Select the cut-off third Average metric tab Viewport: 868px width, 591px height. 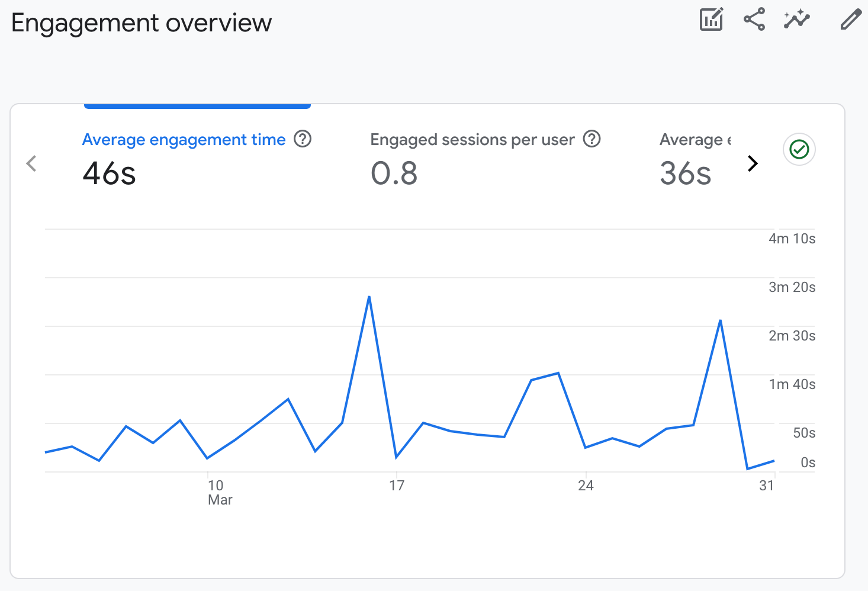[x=695, y=140]
